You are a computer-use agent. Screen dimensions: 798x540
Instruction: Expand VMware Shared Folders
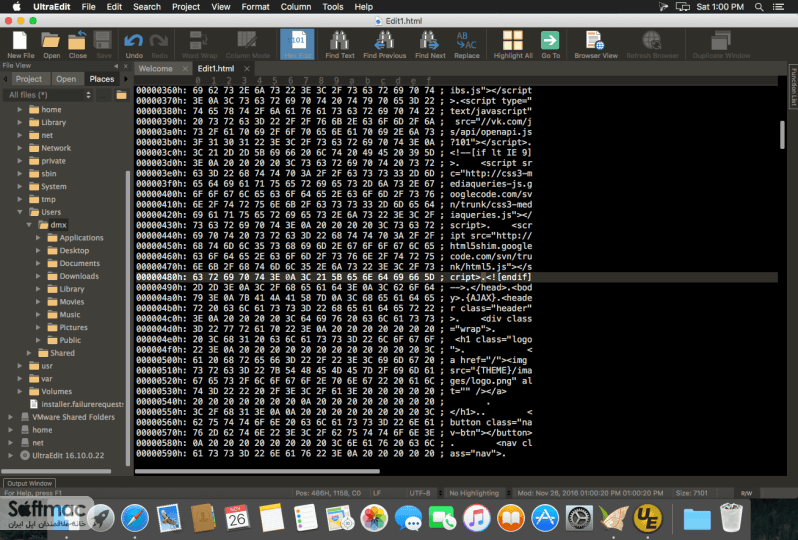click(11, 417)
